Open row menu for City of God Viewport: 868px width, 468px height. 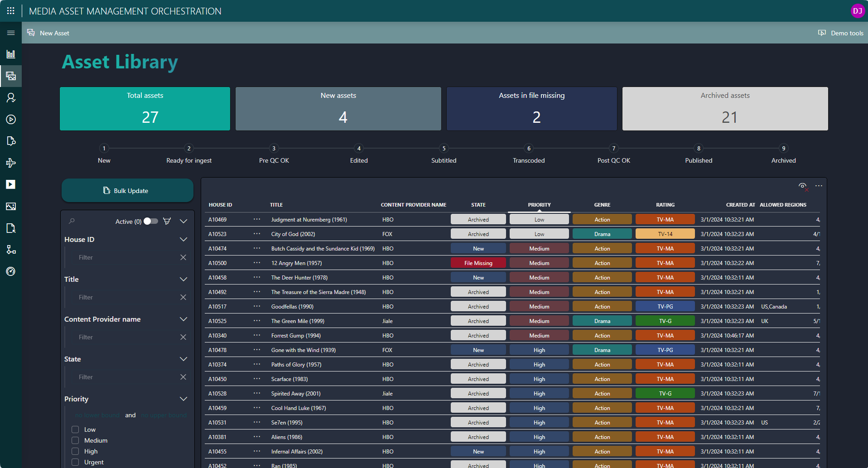pos(257,234)
